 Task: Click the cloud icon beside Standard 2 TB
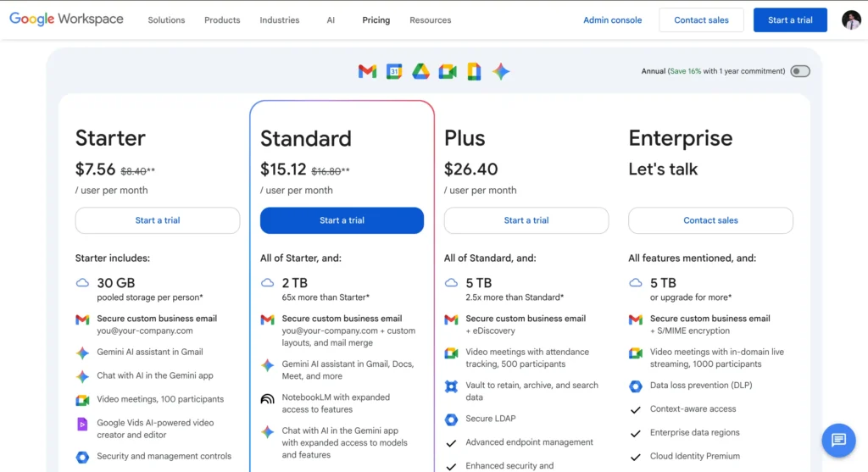[x=267, y=283]
